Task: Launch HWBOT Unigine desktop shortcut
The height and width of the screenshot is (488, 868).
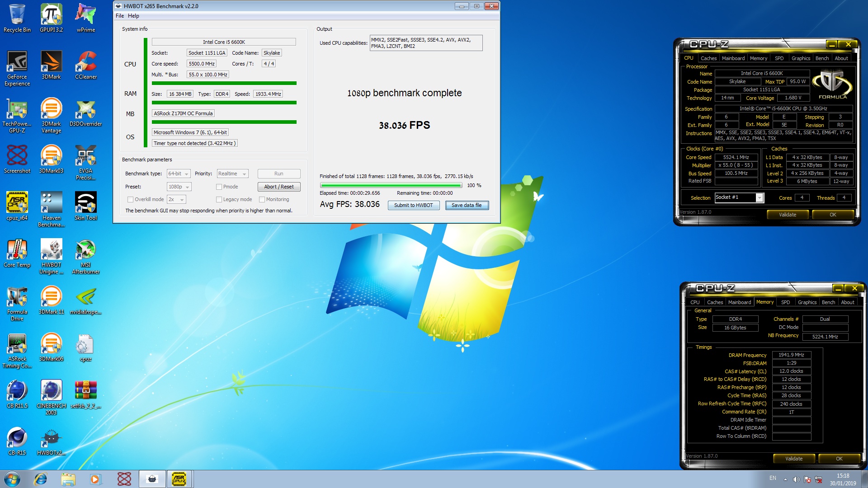Action: coord(51,256)
